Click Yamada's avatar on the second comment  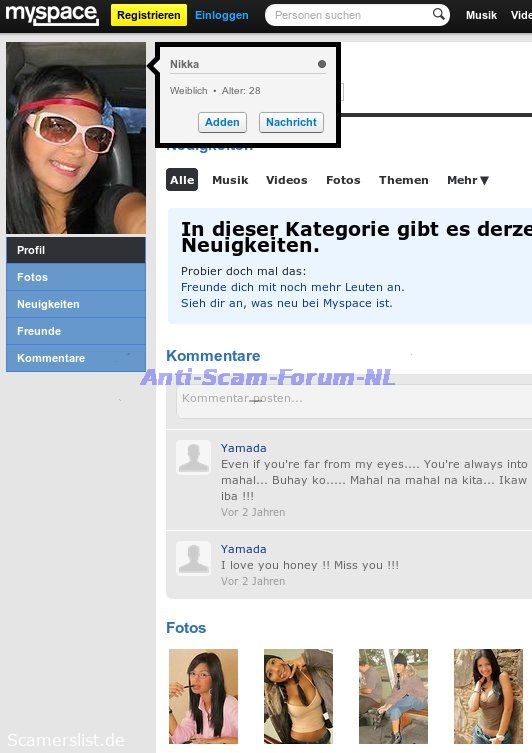coord(193,558)
